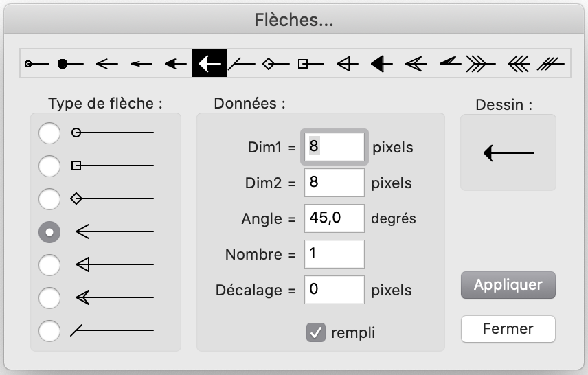588x375 pixels.
Task: Pick the hollow diamond arrow preset
Action: pyautogui.click(x=276, y=64)
